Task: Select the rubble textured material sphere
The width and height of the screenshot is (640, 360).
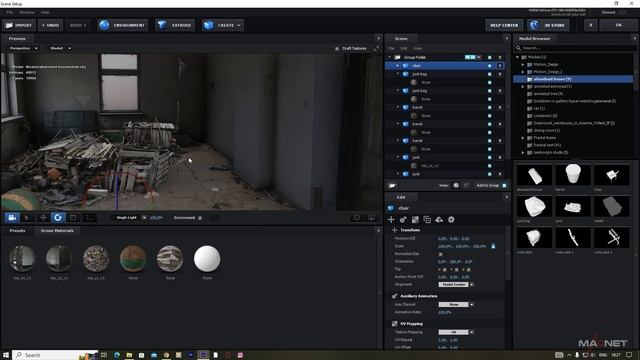Action: 96,258
